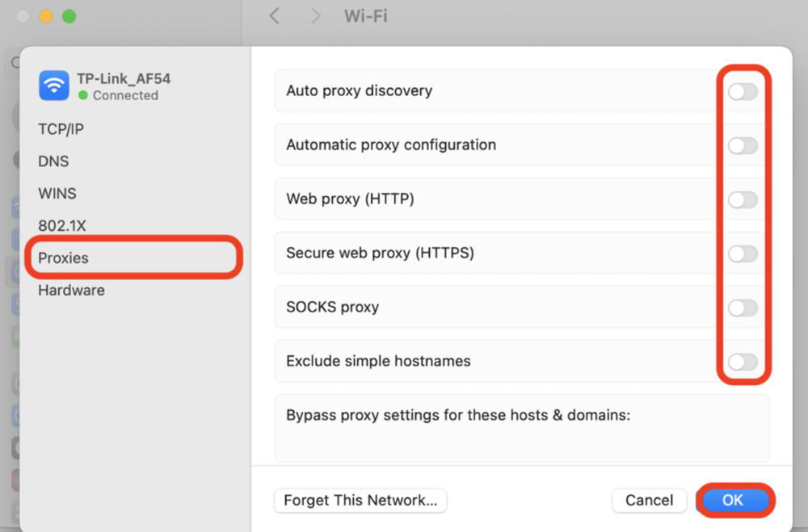Click the forward navigation arrow
808x532 pixels.
(x=315, y=15)
